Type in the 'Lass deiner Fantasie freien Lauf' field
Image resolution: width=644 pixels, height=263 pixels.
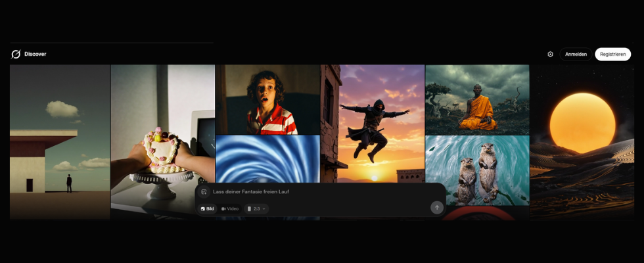coord(315,192)
